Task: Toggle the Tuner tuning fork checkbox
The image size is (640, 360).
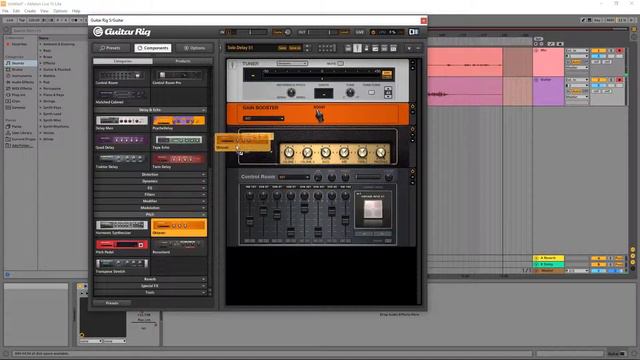Action: tap(371, 93)
